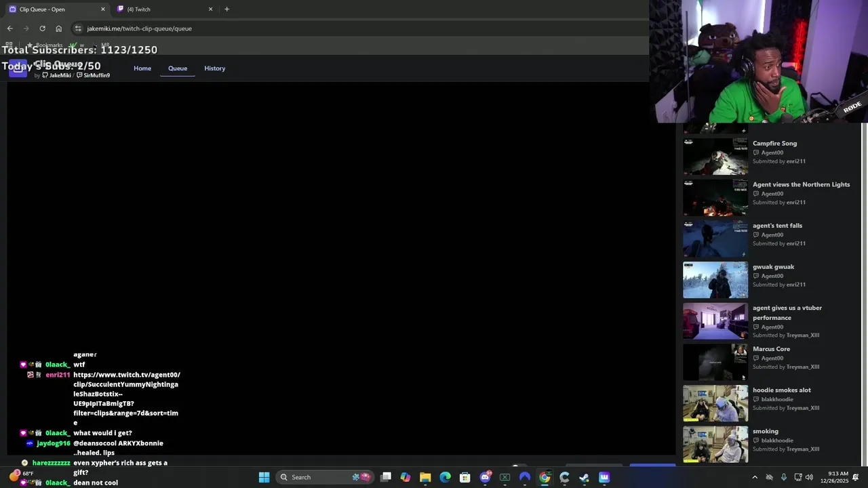This screenshot has height=488, width=868.
Task: Launch Copilot from the taskbar
Action: pyautogui.click(x=406, y=477)
